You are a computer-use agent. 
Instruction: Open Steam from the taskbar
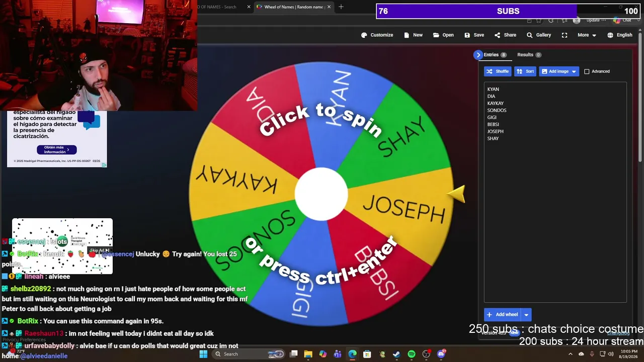(x=396, y=354)
